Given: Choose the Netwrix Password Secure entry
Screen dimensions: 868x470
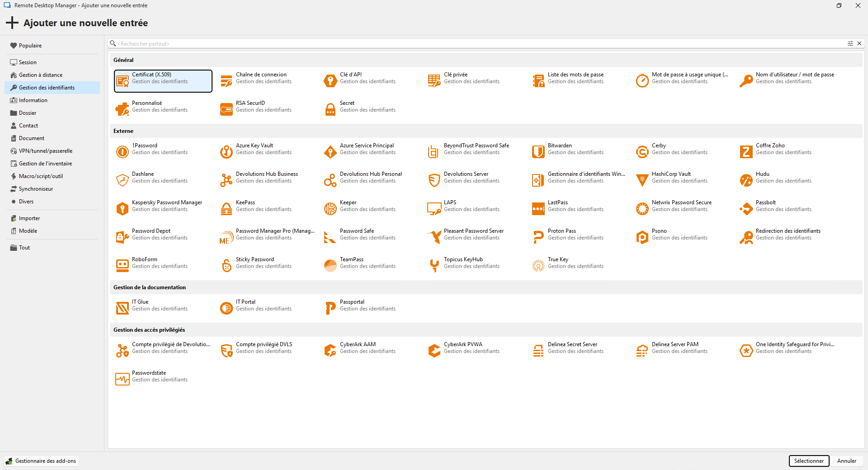Looking at the screenshot, I should point(683,209).
